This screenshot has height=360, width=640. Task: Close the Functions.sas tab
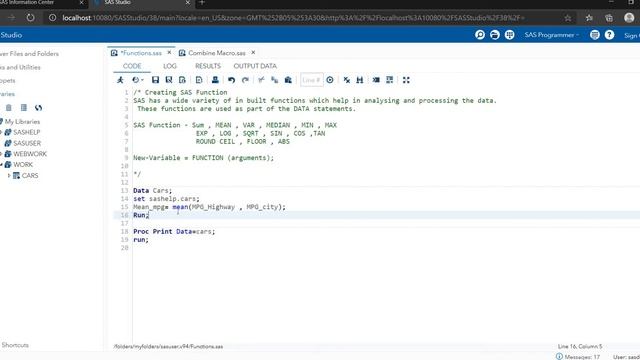[169, 53]
